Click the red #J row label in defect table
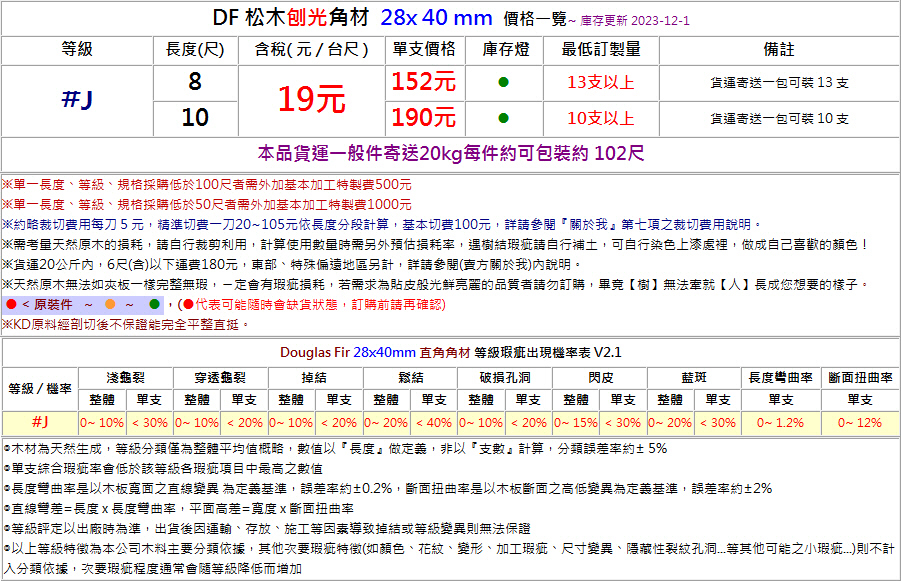901x581 pixels. coord(40,422)
